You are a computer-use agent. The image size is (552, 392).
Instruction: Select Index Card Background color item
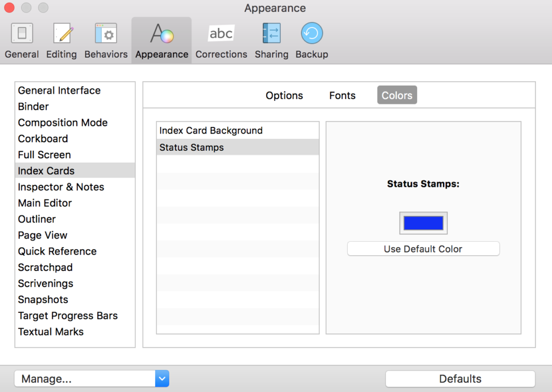[238, 130]
